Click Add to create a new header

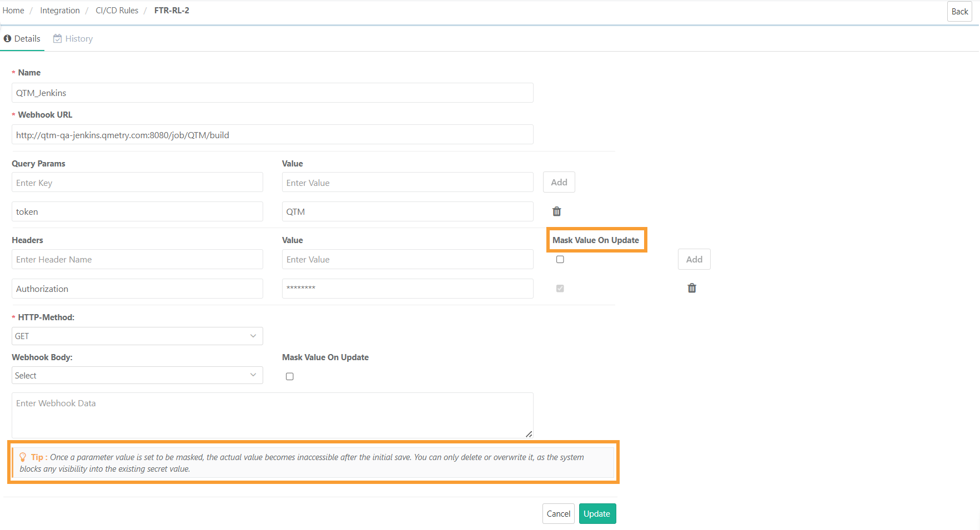[693, 259]
